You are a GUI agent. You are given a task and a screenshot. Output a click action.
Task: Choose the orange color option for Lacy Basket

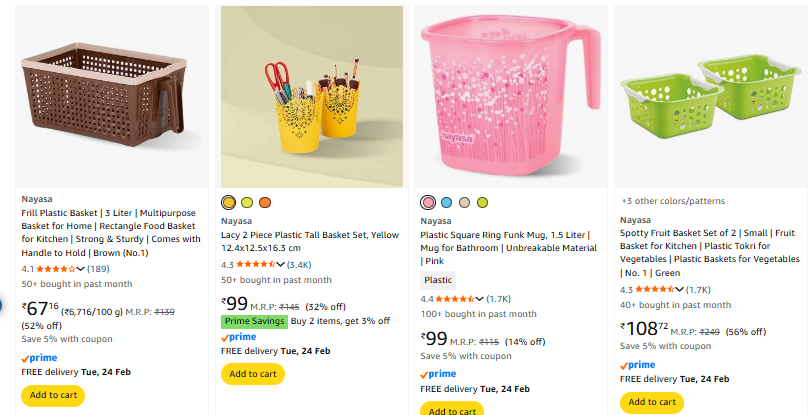tap(265, 203)
